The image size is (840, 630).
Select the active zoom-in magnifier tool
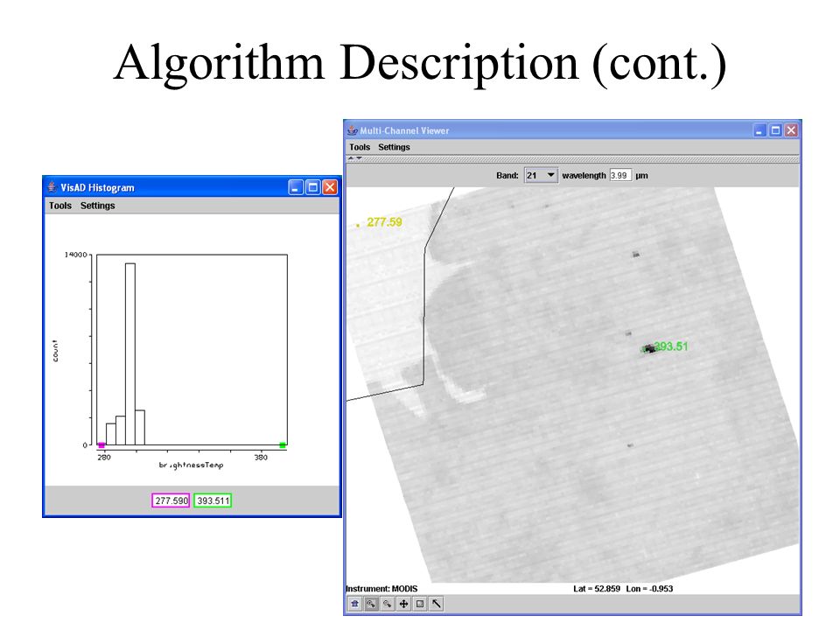371,604
